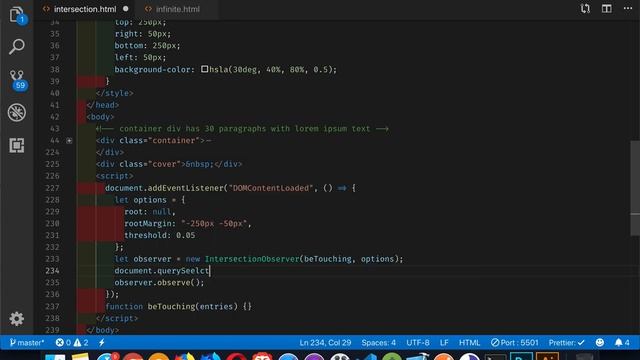Toggle Live Server on Port : 5501

pyautogui.click(x=514, y=342)
